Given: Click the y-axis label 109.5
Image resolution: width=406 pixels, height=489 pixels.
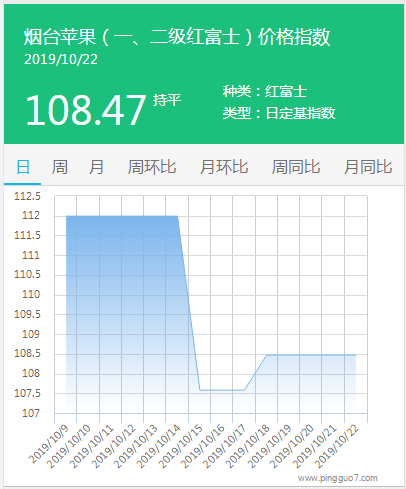Looking at the screenshot, I should pyautogui.click(x=27, y=314).
